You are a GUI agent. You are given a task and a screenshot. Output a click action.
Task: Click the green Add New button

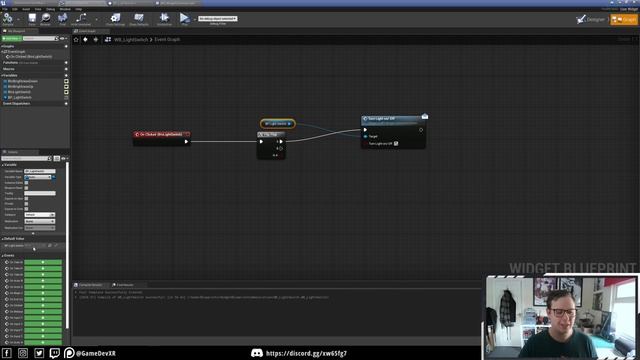tap(11, 38)
